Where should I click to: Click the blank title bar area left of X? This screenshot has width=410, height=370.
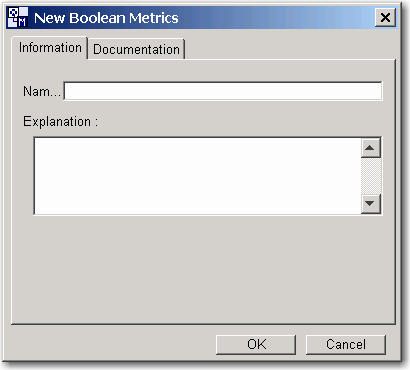click(x=277, y=17)
